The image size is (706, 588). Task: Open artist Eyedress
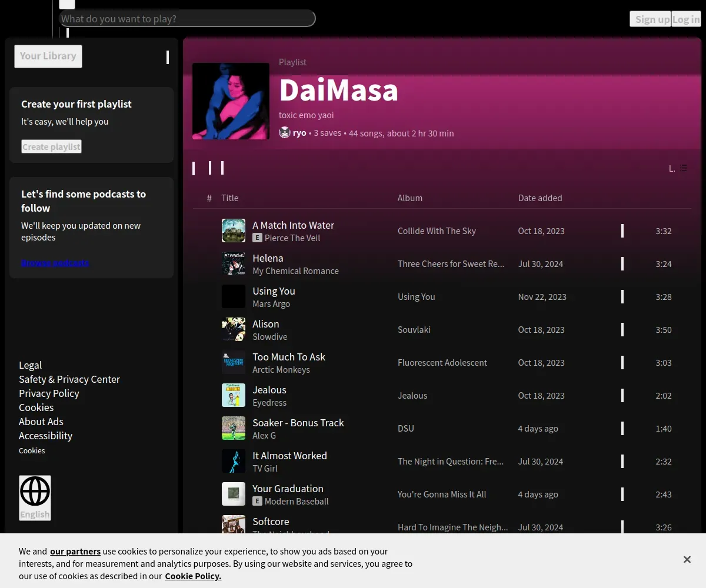click(269, 403)
